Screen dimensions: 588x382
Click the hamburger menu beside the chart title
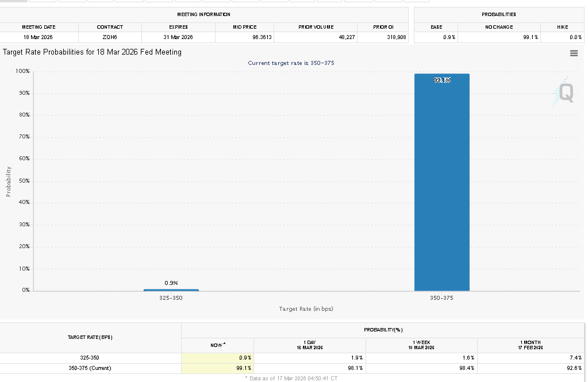pos(574,53)
